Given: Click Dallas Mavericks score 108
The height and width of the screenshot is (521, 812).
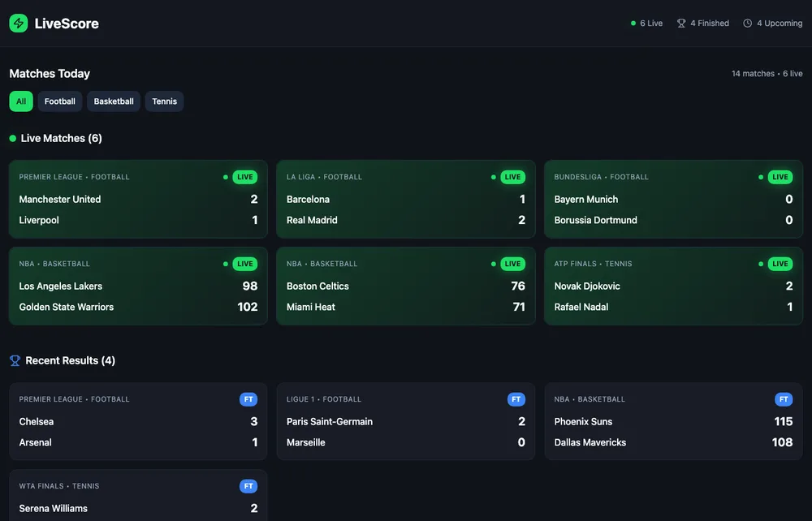Looking at the screenshot, I should (782, 442).
